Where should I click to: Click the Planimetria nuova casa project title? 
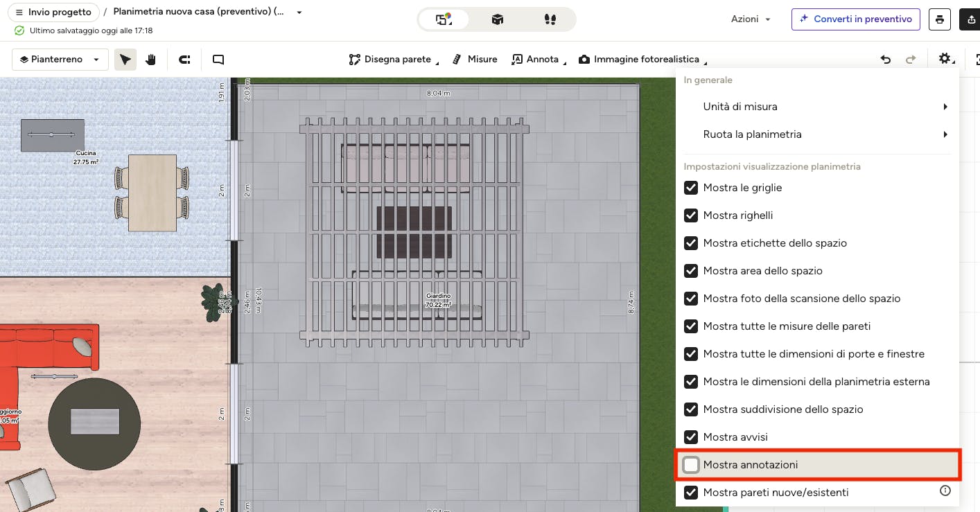pyautogui.click(x=198, y=12)
